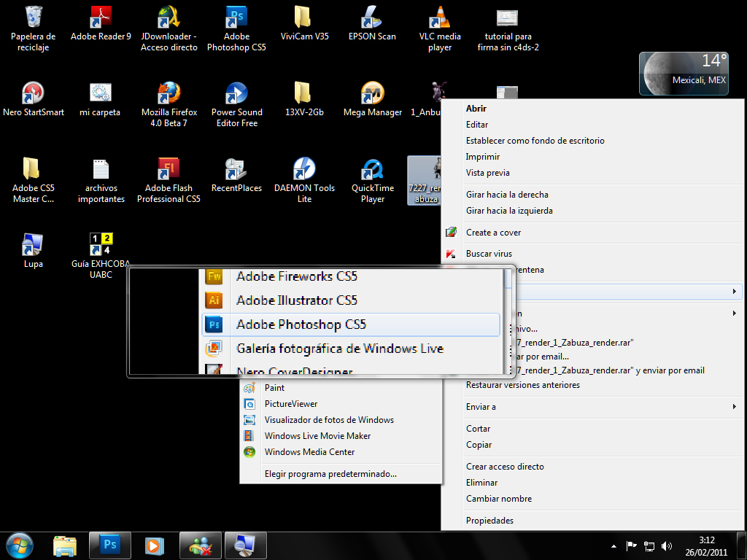Select Adobe Illustrator CS5 in magnified list
This screenshot has height=560, width=747.
[351, 300]
